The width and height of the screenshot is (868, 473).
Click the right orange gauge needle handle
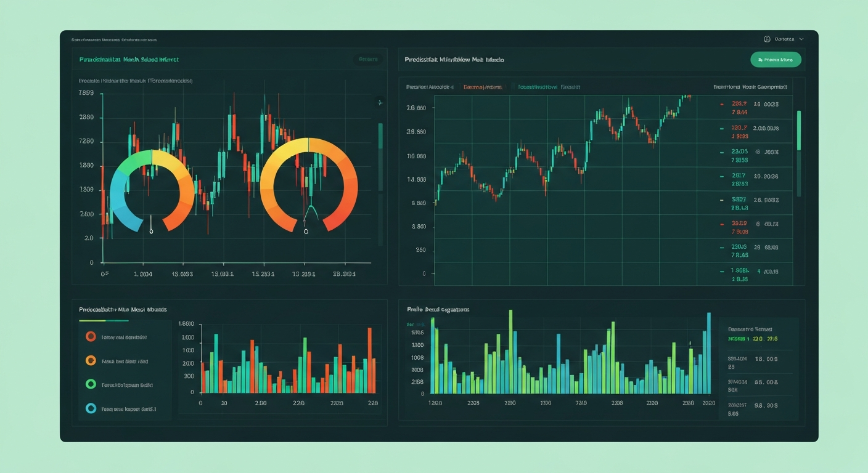click(306, 232)
